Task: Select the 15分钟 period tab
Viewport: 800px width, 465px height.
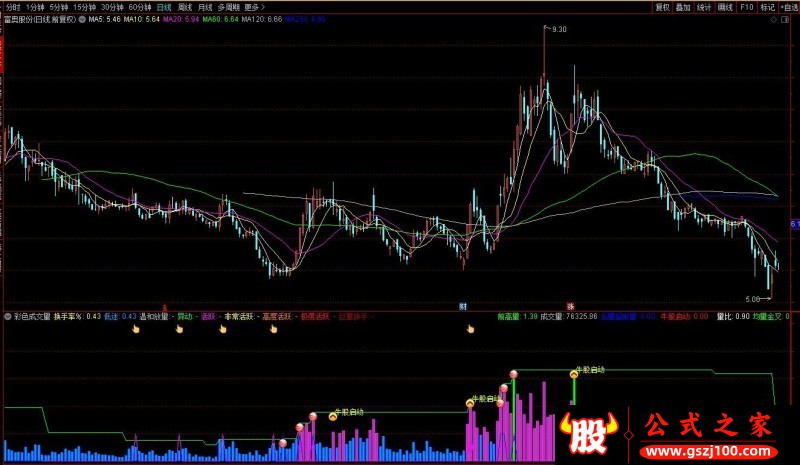Action: [x=84, y=7]
